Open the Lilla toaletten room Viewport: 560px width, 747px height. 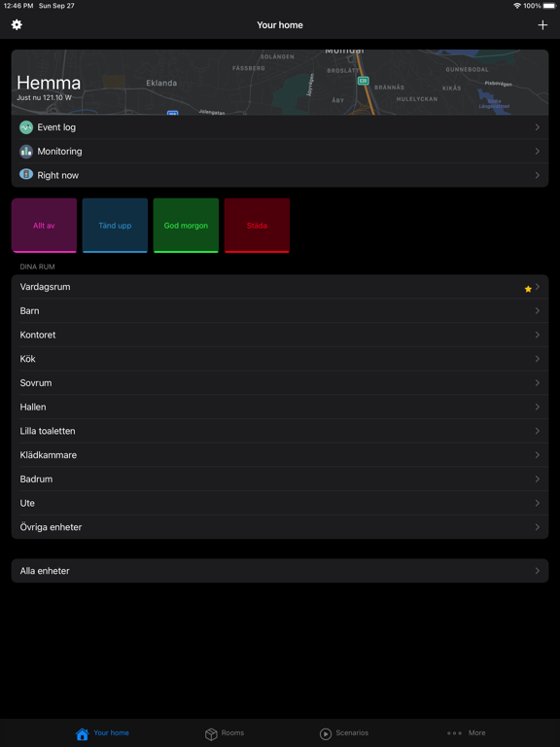(x=280, y=431)
